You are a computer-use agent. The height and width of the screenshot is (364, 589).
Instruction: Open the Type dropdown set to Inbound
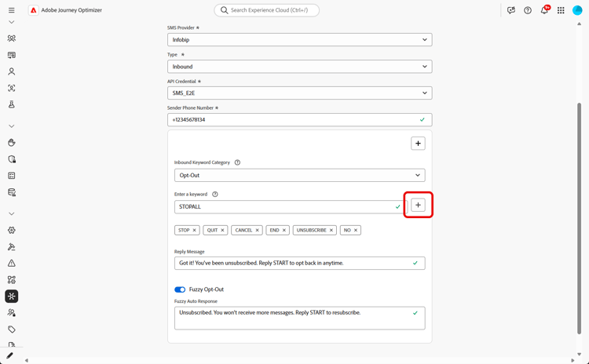pos(299,67)
